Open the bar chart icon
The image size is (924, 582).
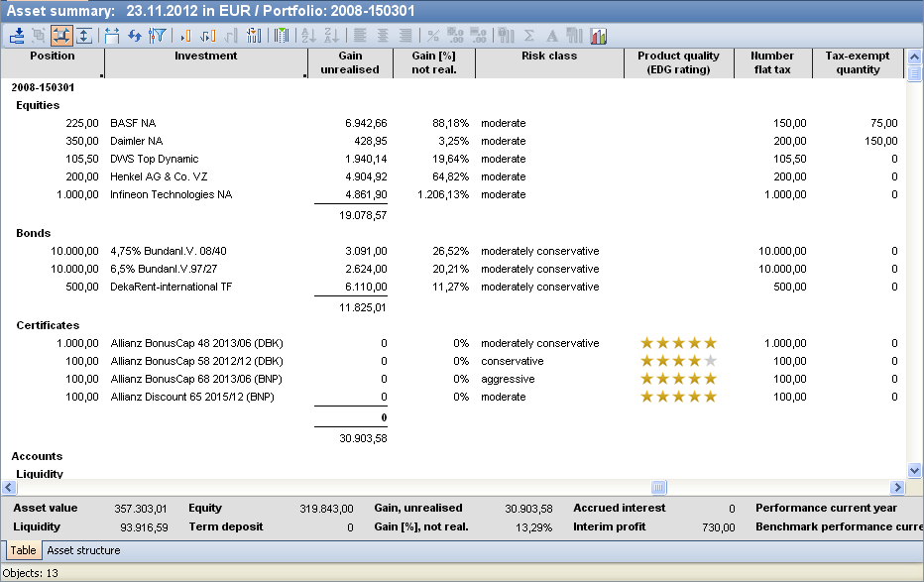(599, 36)
